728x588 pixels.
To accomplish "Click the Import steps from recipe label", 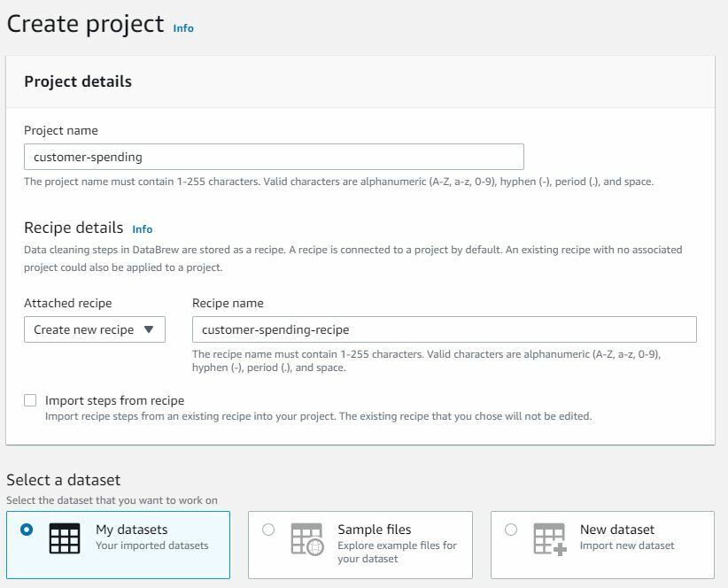I will 114,400.
